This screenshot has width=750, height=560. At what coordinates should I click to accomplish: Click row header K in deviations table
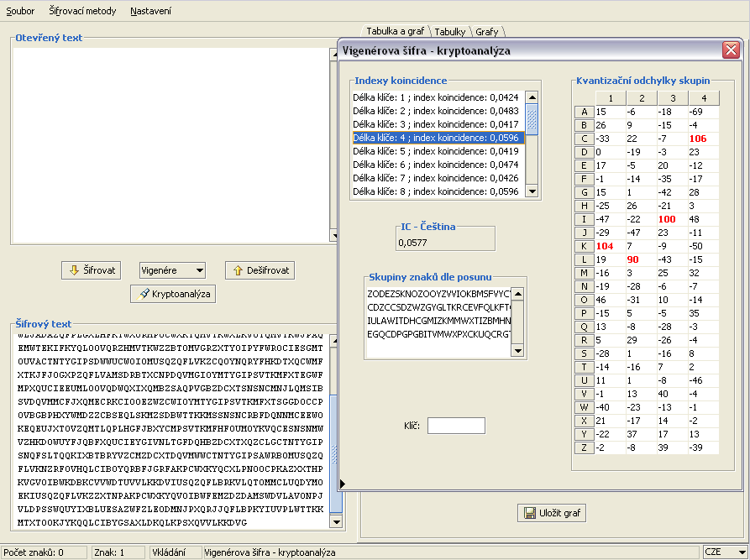coord(584,246)
